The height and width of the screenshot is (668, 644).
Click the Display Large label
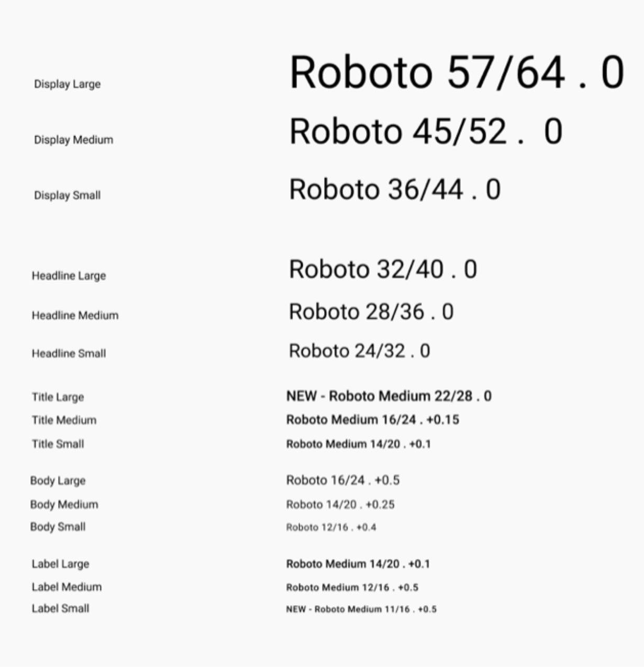[67, 84]
